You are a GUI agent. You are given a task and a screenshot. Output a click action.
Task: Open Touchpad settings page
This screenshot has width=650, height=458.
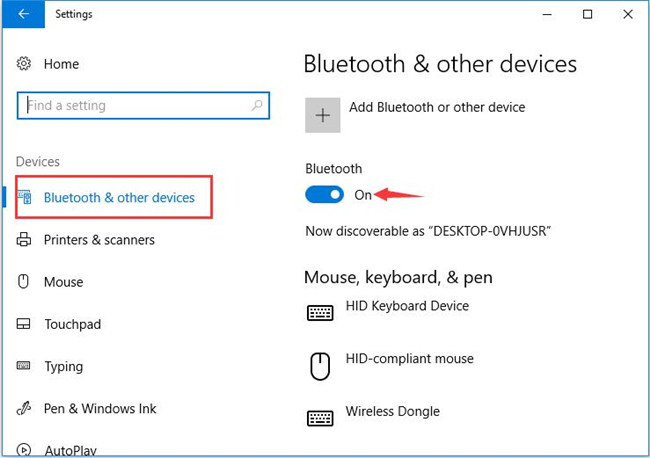coord(73,324)
